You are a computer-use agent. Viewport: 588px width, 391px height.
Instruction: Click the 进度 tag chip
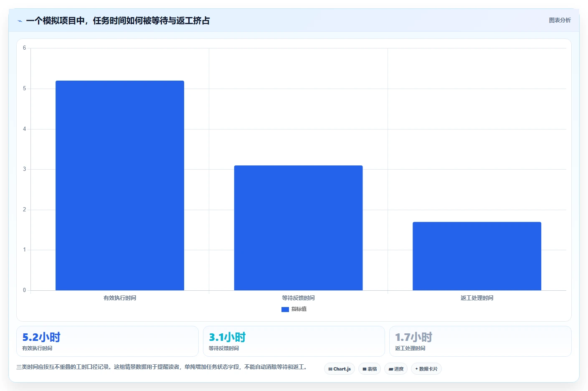coord(396,369)
